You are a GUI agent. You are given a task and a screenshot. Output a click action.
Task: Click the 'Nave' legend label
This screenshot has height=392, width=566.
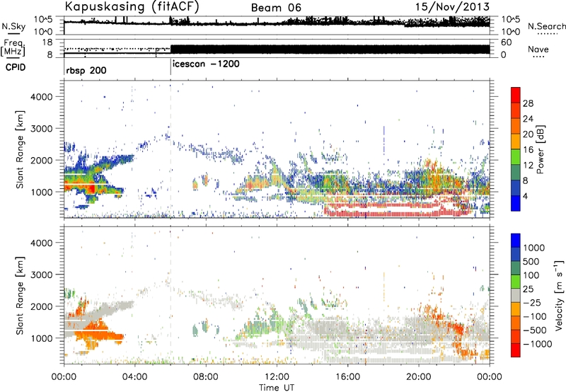point(538,50)
